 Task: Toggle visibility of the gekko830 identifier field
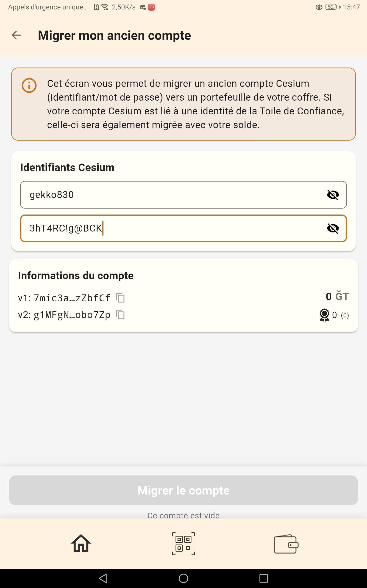333,195
